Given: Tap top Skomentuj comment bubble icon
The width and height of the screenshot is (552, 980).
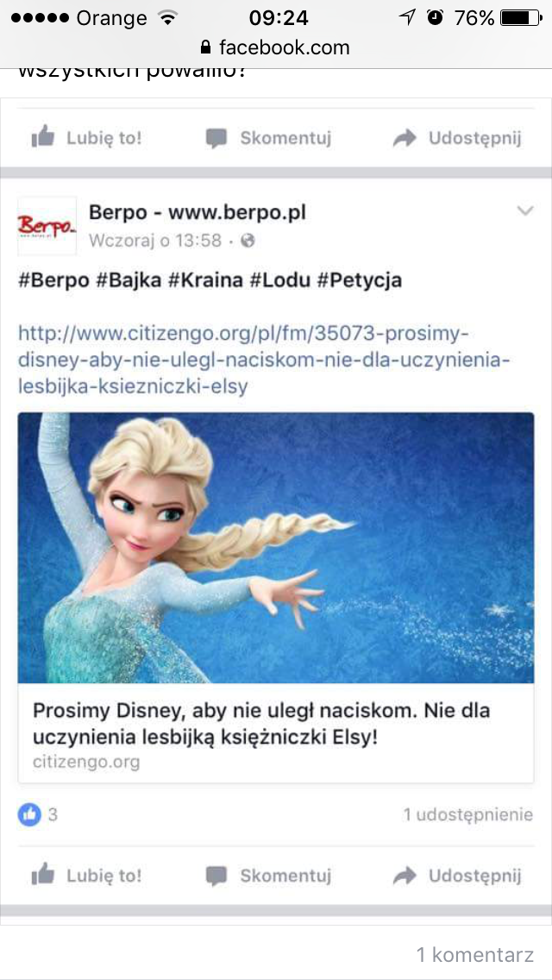Looking at the screenshot, I should tap(216, 138).
